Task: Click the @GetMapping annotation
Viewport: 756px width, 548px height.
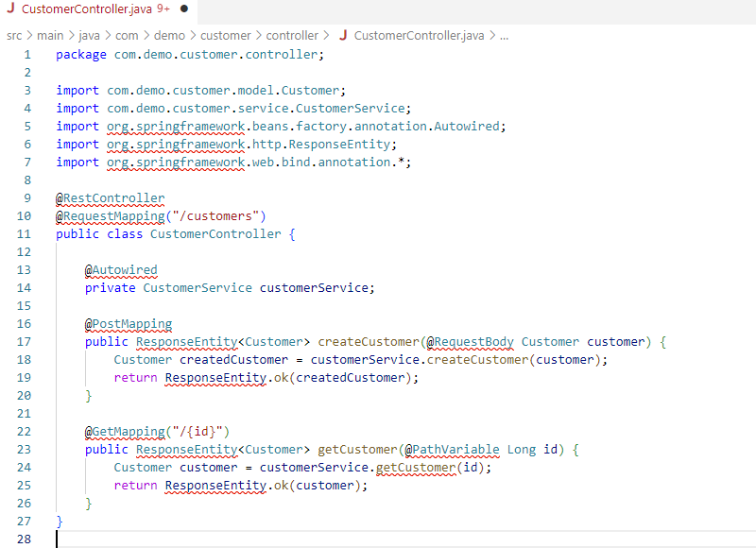Action: click(x=125, y=432)
